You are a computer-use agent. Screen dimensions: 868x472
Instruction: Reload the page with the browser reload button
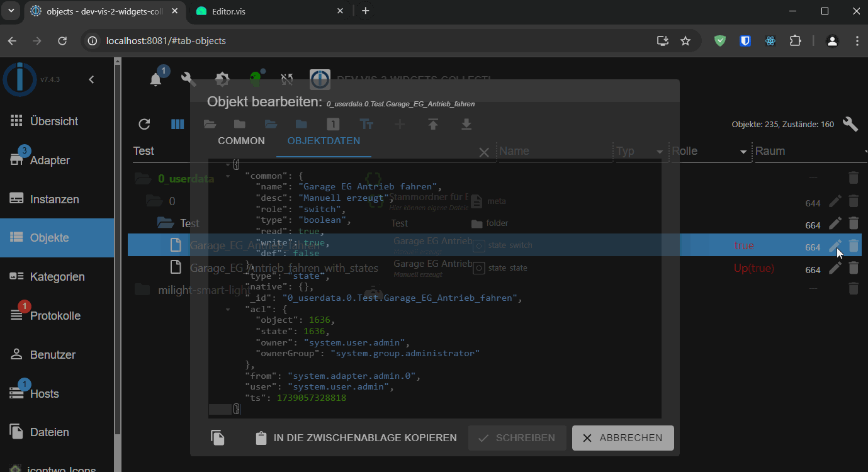[x=62, y=41]
